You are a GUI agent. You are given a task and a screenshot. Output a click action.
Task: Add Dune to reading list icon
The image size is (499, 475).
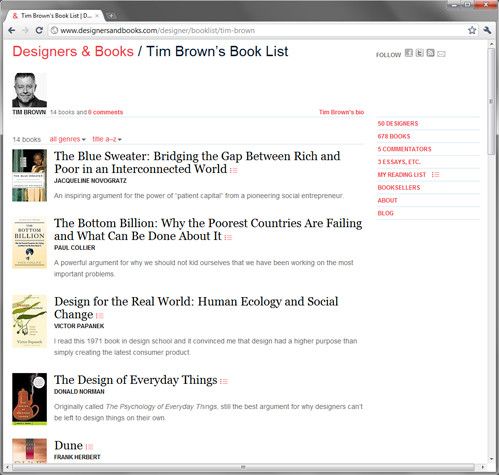point(89,447)
